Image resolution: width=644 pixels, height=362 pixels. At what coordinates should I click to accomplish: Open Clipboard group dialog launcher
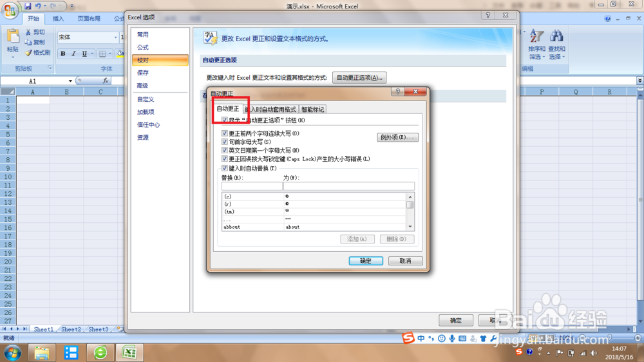pyautogui.click(x=50, y=68)
